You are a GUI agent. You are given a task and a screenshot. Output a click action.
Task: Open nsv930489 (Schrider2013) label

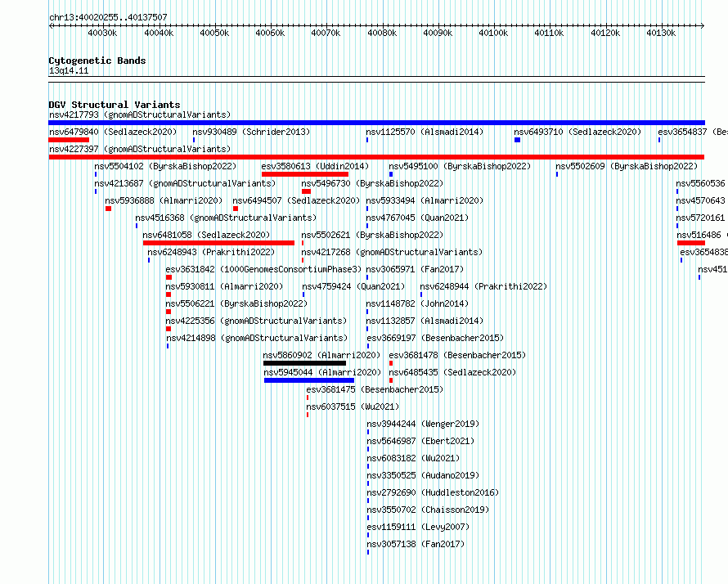(x=251, y=132)
